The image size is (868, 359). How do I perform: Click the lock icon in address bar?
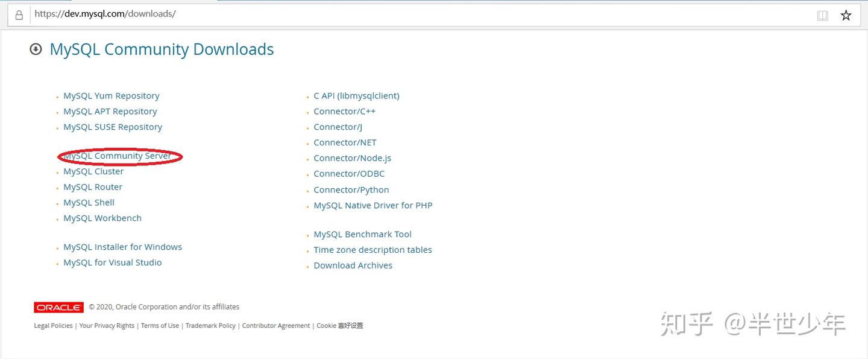[x=19, y=15]
